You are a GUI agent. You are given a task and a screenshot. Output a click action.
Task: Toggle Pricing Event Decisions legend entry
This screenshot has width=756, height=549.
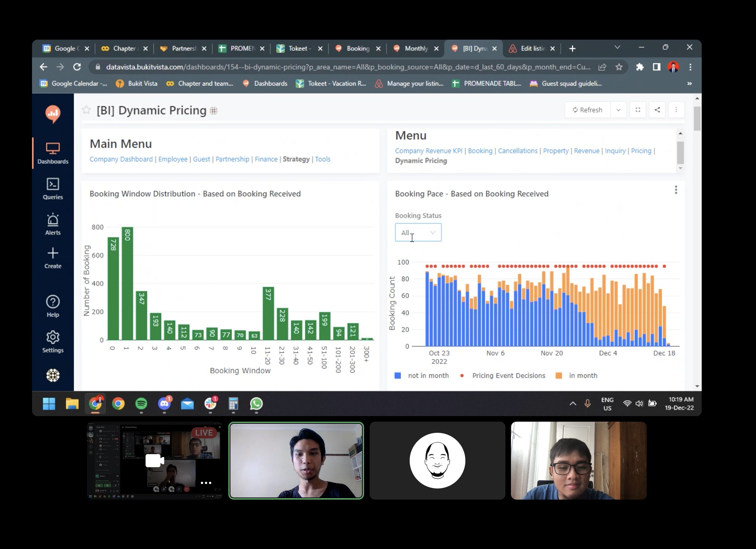pos(503,375)
